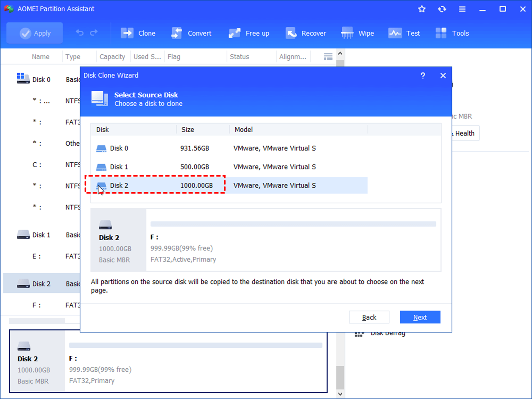Click the refresh icon in title bar
This screenshot has width=532, height=399.
point(442,9)
